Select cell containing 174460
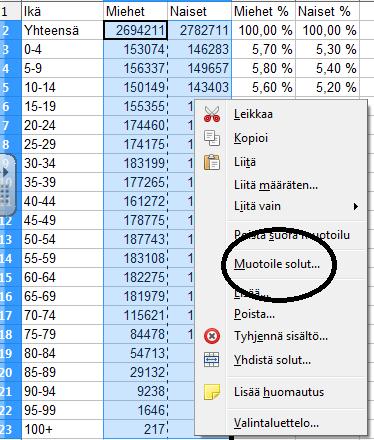Viewport: 374px width, 440px height. tap(135, 126)
